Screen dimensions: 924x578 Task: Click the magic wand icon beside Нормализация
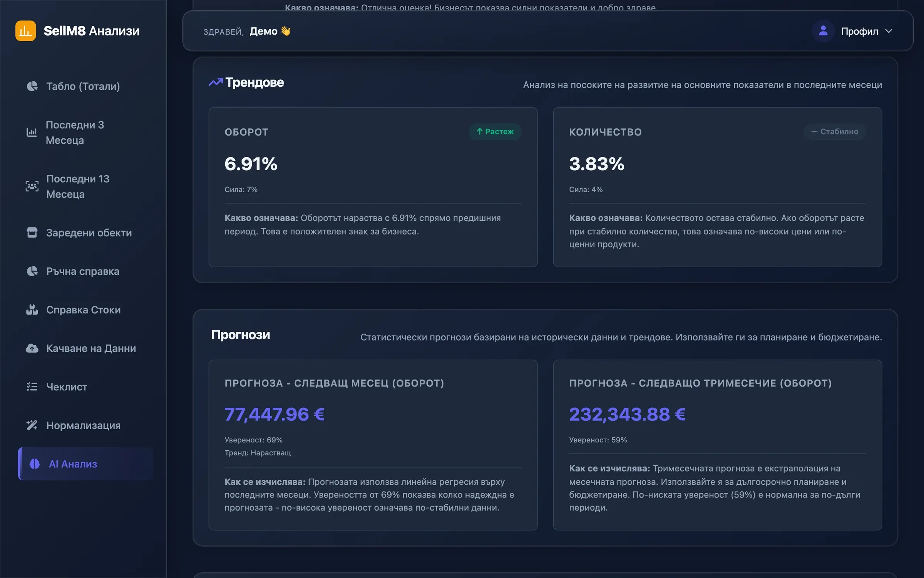point(32,425)
